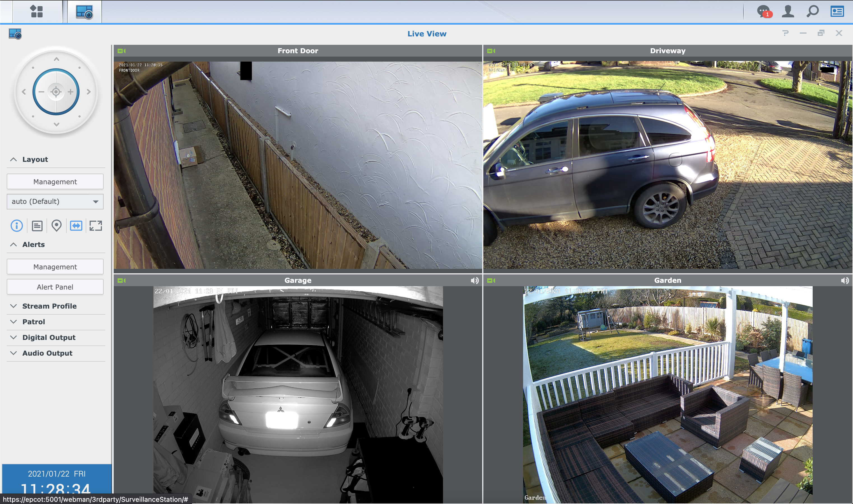Toggle the fit-to-window aspect ratio icon
853x504 pixels.
tap(76, 225)
